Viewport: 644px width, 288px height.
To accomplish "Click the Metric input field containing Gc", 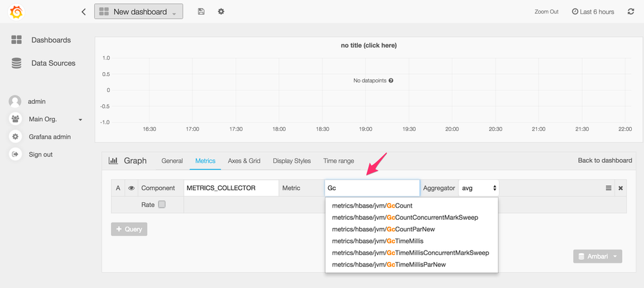I will point(372,188).
